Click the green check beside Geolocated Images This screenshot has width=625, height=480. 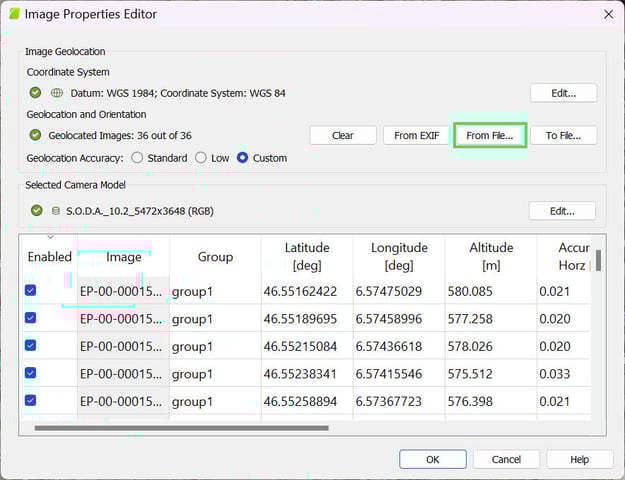coord(35,135)
